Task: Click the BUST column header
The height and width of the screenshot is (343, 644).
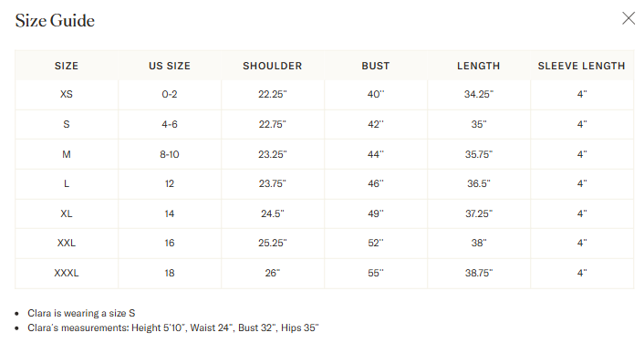Action: point(376,66)
